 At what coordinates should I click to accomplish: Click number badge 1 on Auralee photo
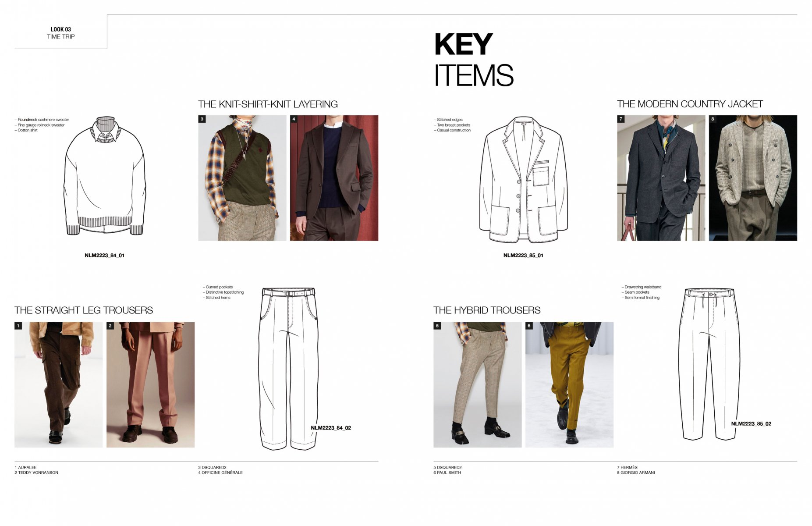point(18,326)
